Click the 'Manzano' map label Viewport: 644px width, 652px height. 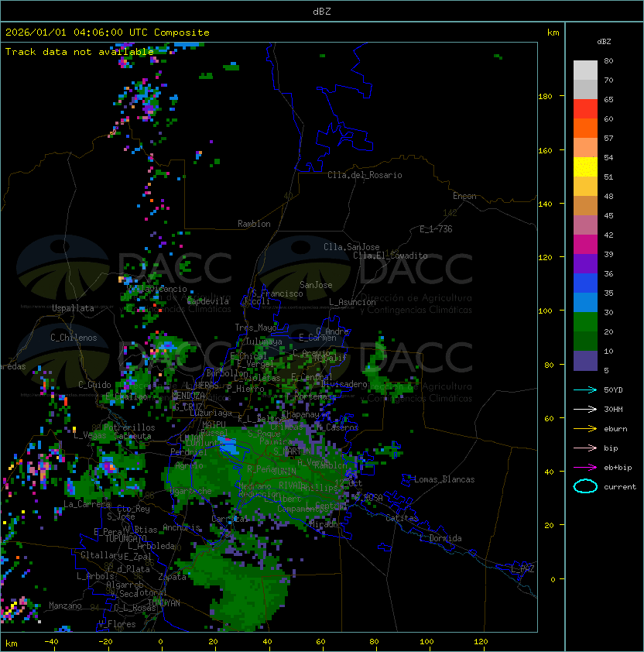(65, 606)
